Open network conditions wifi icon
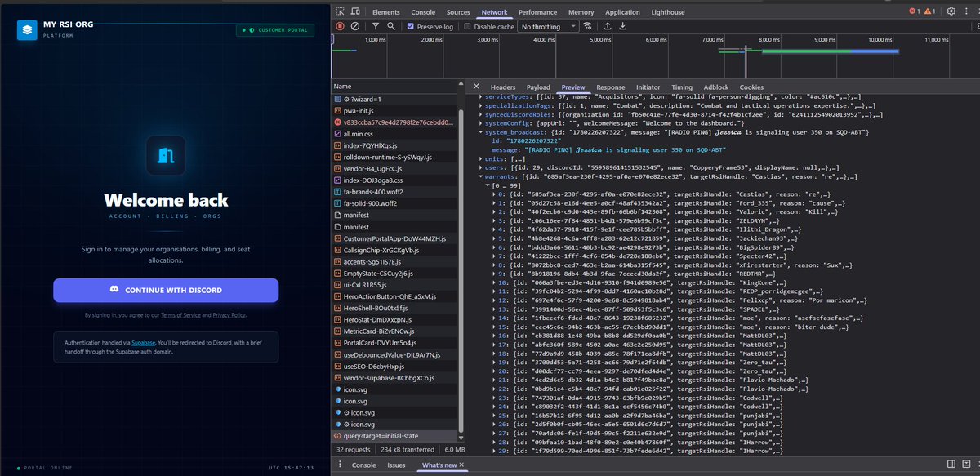The width and height of the screenshot is (980, 476). point(587,26)
